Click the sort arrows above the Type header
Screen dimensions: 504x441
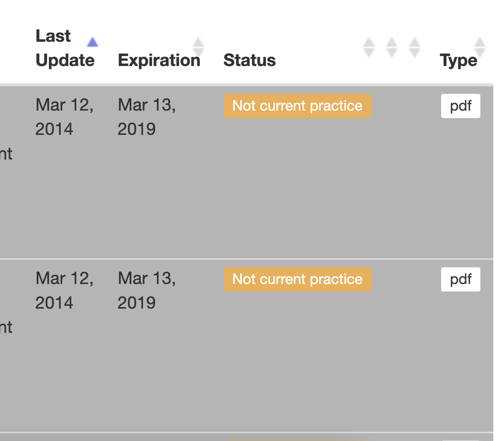(x=480, y=47)
